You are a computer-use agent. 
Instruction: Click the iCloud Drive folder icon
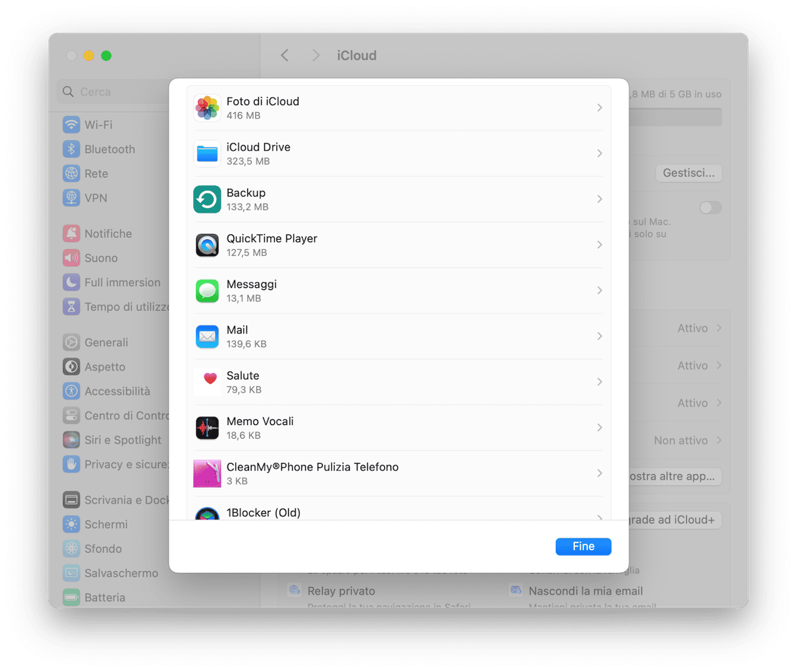click(x=207, y=154)
